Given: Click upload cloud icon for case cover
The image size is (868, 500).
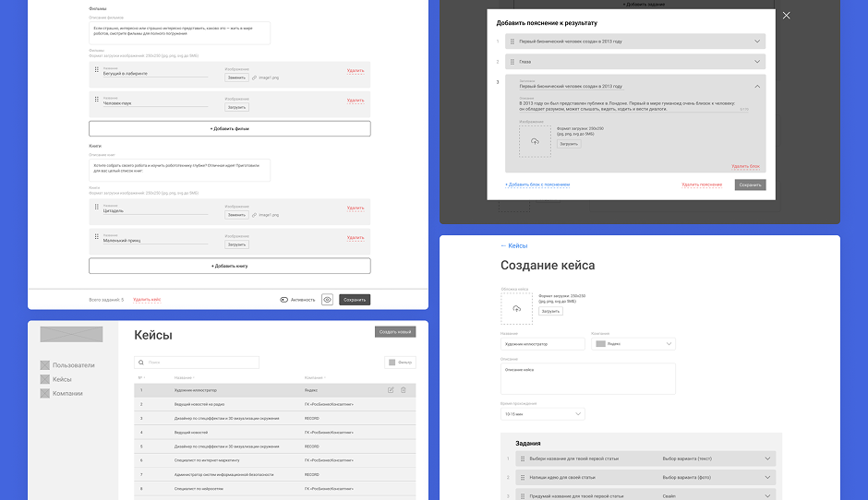Looking at the screenshot, I should tap(516, 308).
